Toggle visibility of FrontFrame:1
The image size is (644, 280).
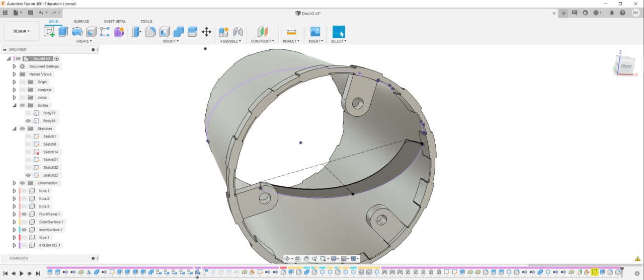(x=24, y=214)
